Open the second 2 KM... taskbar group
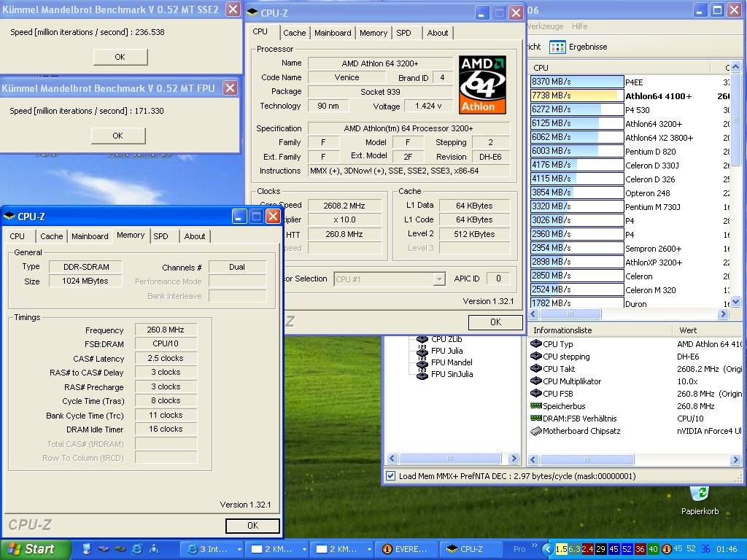 (343, 549)
